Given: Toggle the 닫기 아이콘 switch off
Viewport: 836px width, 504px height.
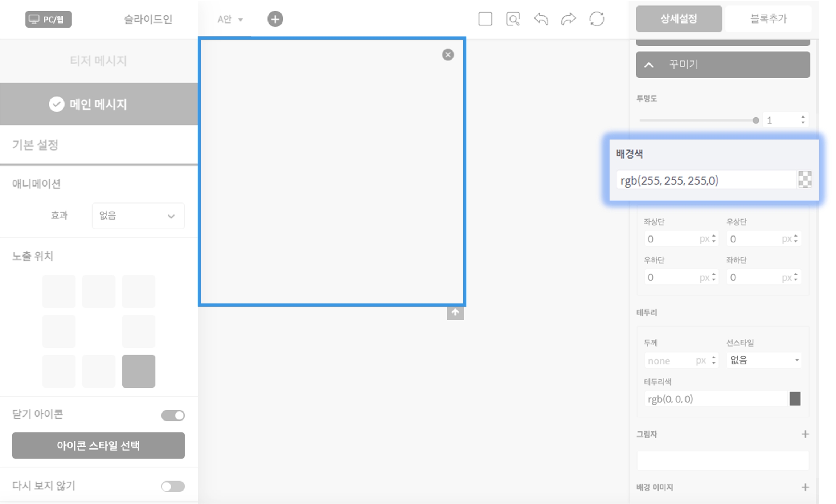Looking at the screenshot, I should click(173, 415).
